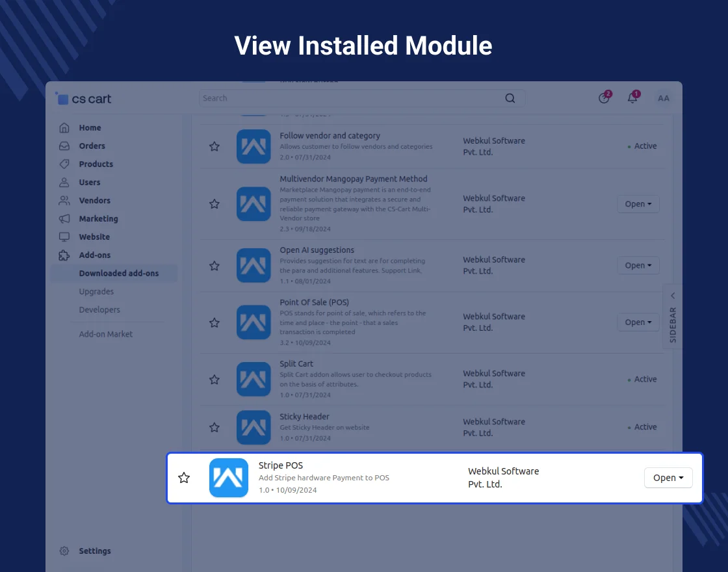Change Active status of Follow vendor and category
Image resolution: width=728 pixels, height=572 pixels.
pos(642,146)
